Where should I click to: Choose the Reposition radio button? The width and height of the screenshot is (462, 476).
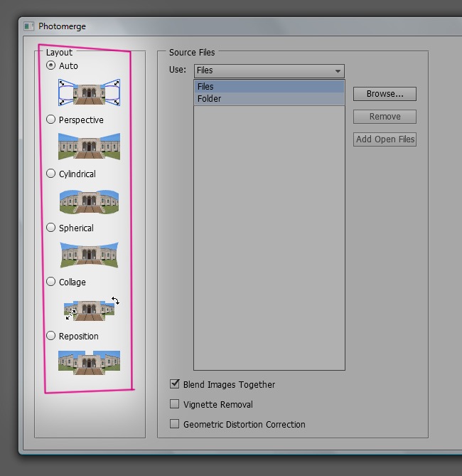(50, 336)
